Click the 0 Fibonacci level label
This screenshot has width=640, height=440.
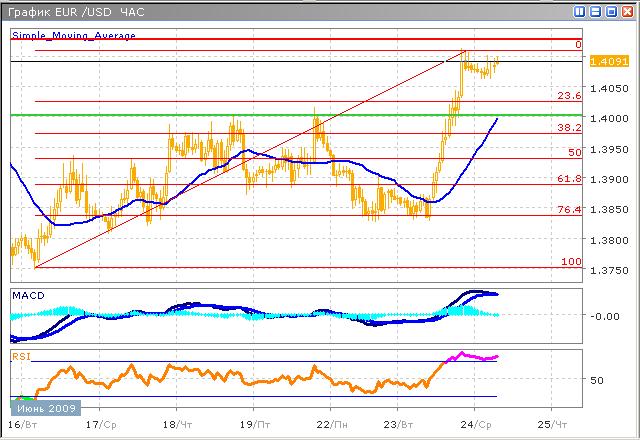pos(578,45)
